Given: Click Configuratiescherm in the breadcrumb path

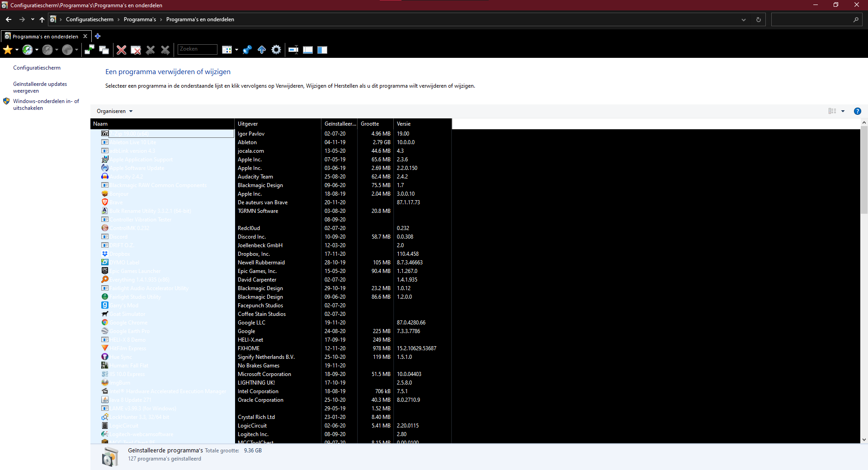Looking at the screenshot, I should point(90,19).
